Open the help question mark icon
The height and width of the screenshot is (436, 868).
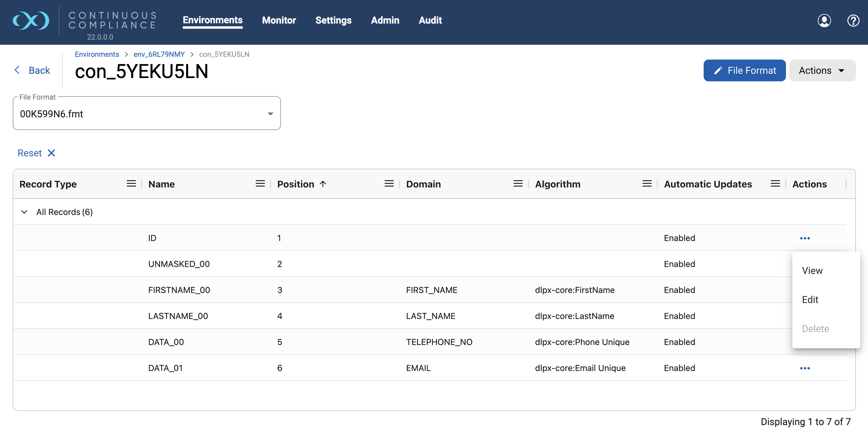click(853, 21)
